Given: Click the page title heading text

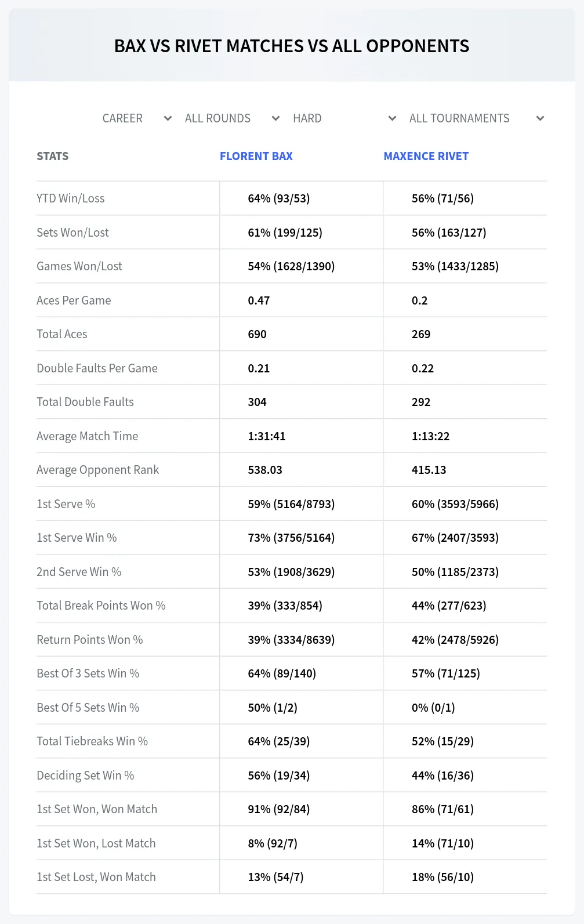Looking at the screenshot, I should [x=292, y=46].
